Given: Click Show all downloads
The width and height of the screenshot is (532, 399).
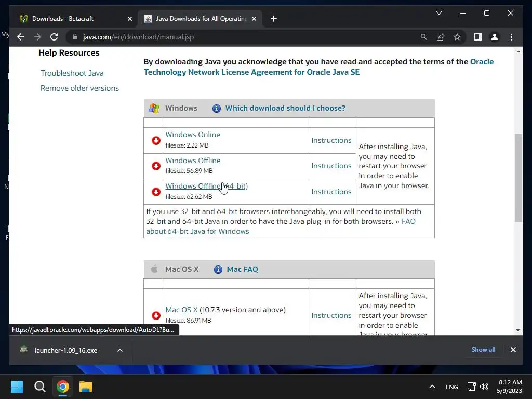Looking at the screenshot, I should [483, 350].
